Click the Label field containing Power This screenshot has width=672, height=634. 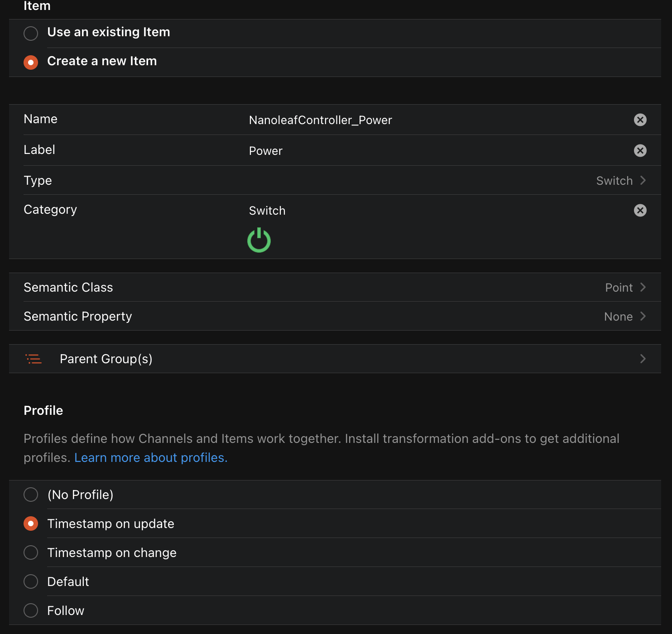pos(266,151)
